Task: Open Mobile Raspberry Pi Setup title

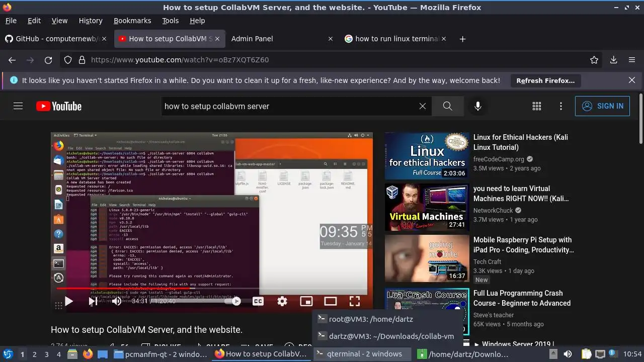Action: click(x=523, y=245)
